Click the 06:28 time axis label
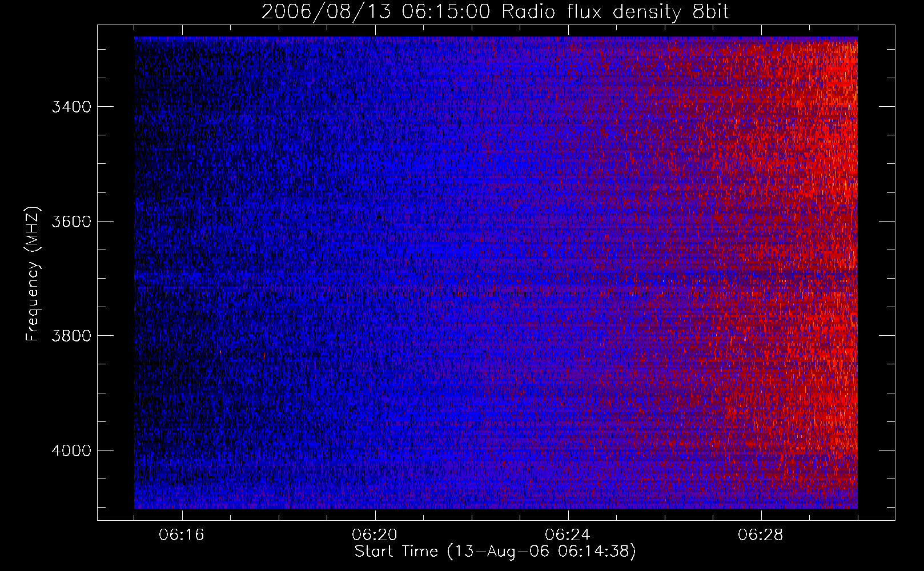This screenshot has height=571, width=924. pos(761,535)
